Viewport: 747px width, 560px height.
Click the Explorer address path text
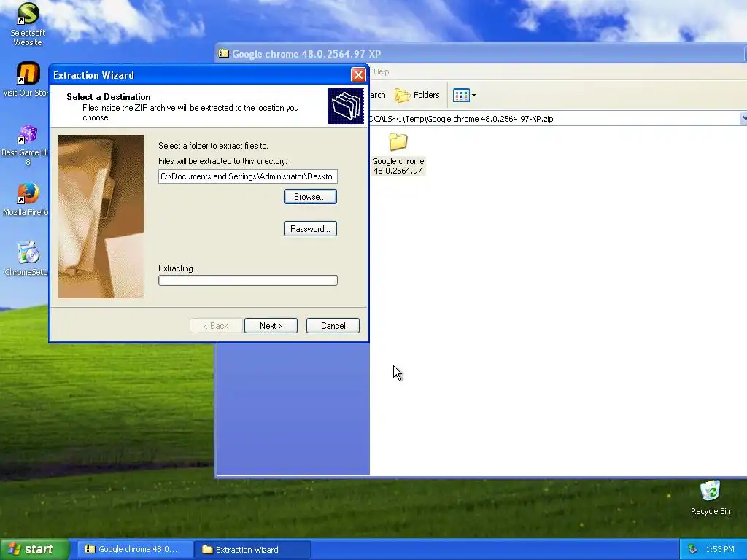[x=461, y=119]
